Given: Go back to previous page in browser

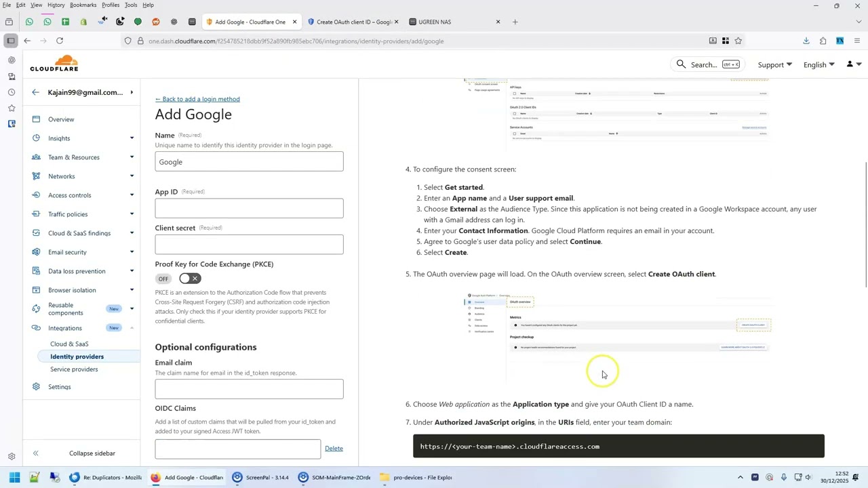Looking at the screenshot, I should (x=27, y=41).
